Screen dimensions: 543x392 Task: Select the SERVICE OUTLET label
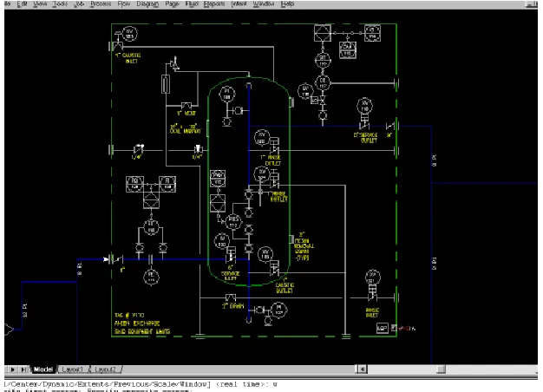click(365, 138)
